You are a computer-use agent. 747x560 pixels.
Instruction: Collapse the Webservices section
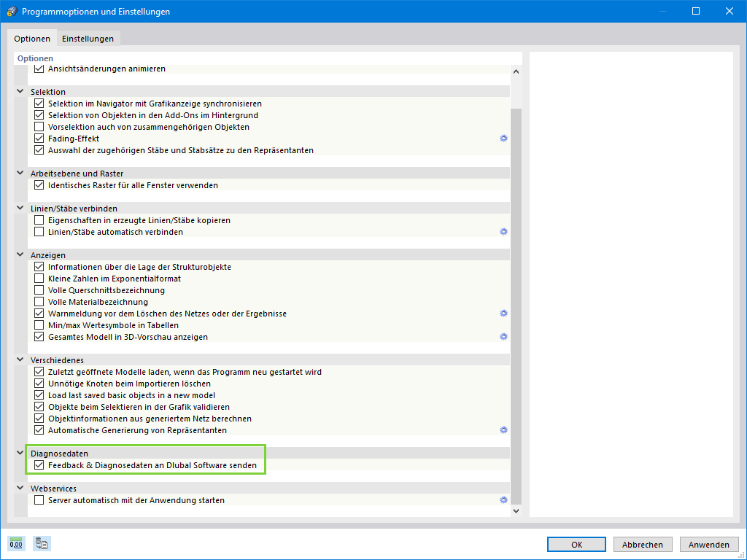[20, 488]
